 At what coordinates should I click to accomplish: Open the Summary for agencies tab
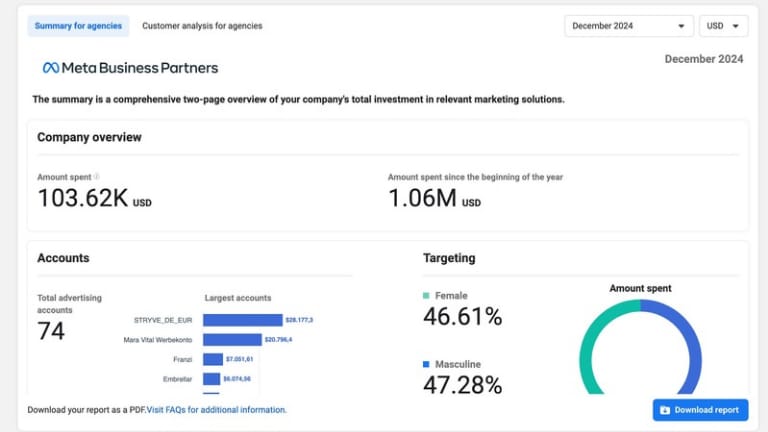(x=78, y=26)
